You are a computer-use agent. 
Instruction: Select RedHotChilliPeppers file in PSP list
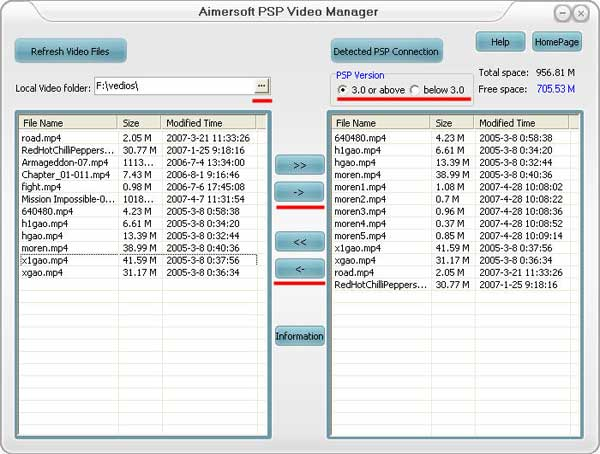click(x=452, y=285)
